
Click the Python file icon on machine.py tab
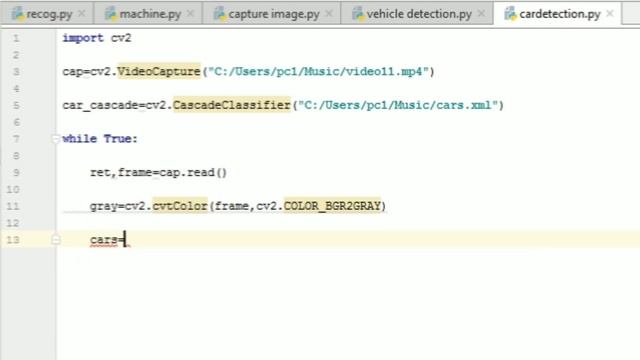111,14
